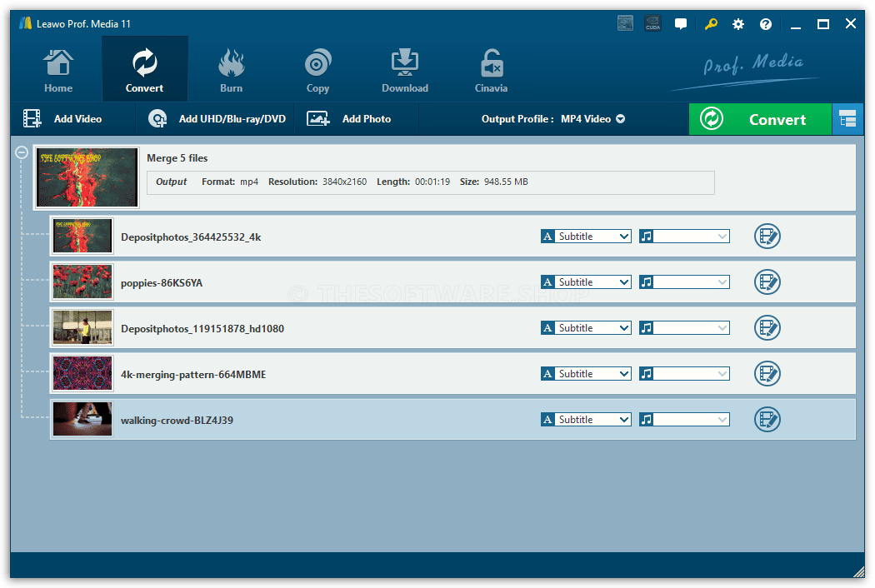Click Add UHD/Blu-ray/DVD button

click(217, 119)
